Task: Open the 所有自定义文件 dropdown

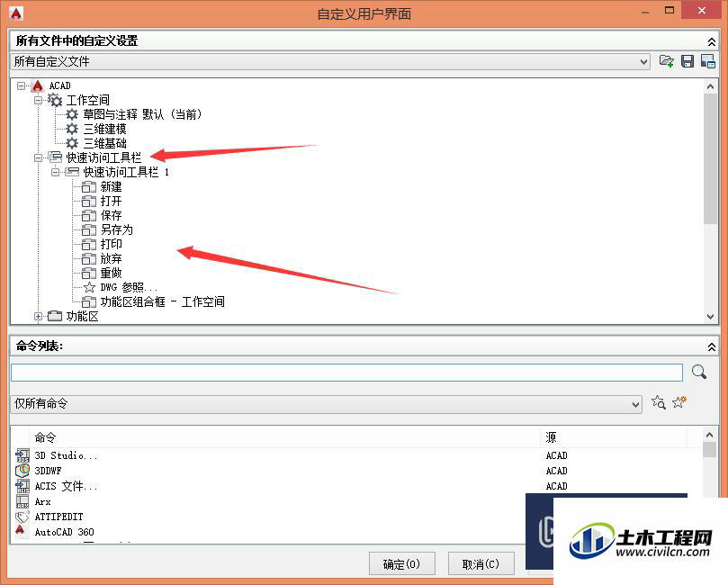Action: pyautogui.click(x=643, y=62)
